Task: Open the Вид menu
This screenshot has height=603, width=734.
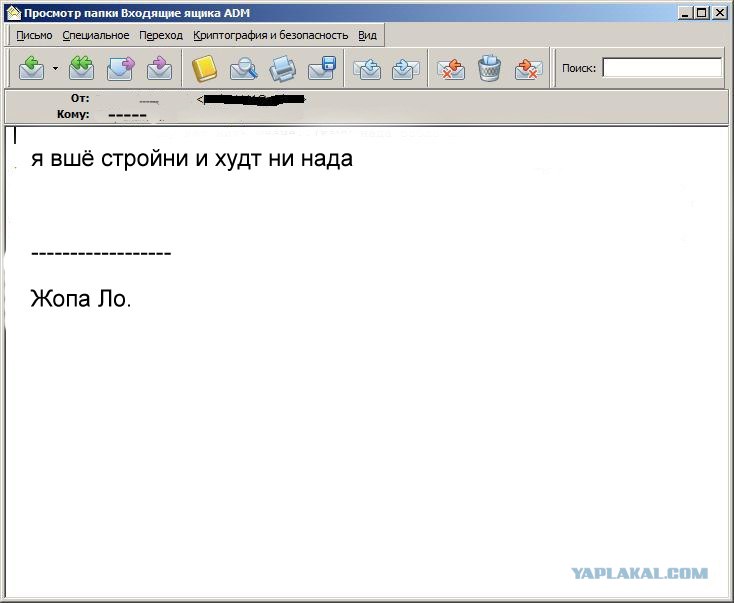Action: [367, 36]
